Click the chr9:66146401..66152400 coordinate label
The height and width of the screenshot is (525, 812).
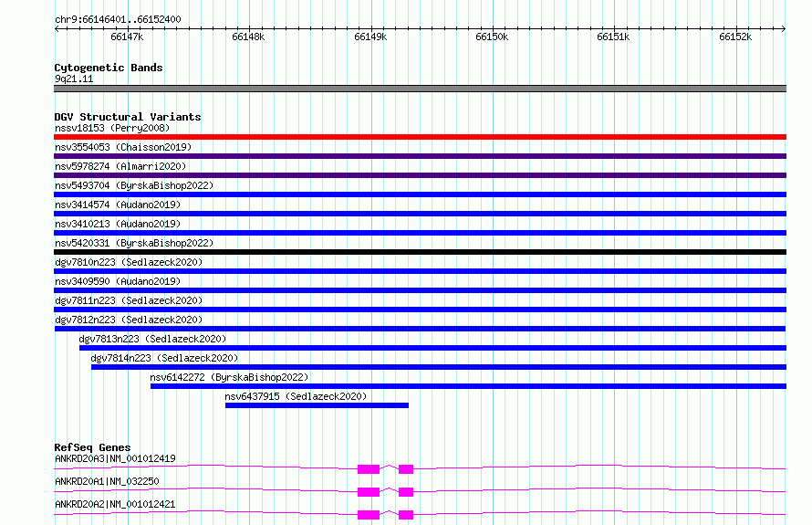pos(118,19)
